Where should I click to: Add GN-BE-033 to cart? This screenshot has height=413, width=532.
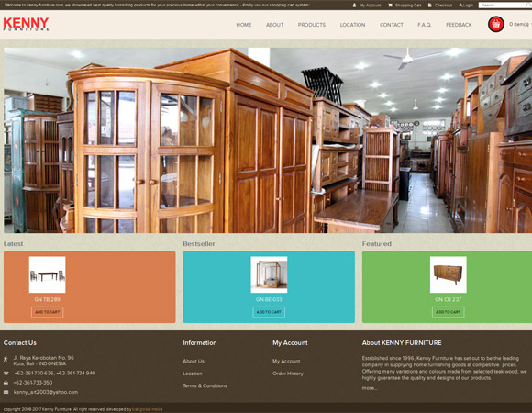269,312
